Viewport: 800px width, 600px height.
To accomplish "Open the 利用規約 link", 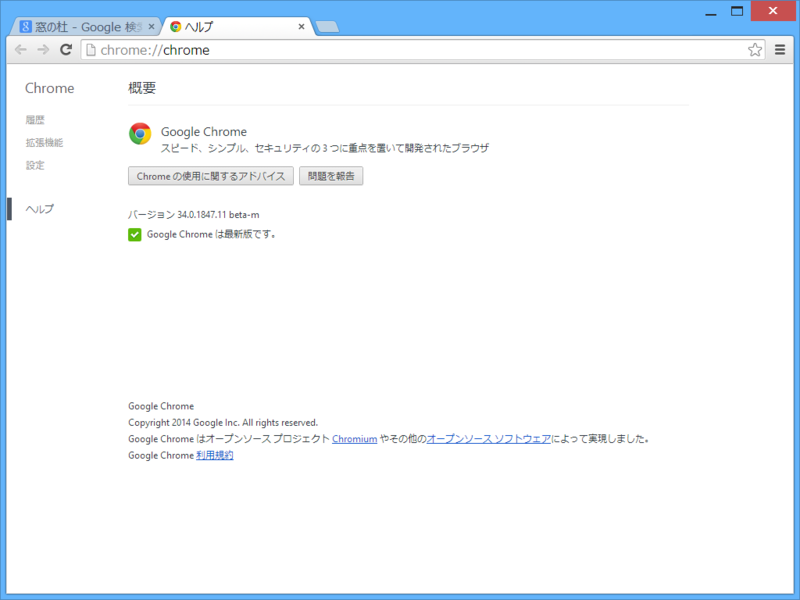I will coord(215,456).
